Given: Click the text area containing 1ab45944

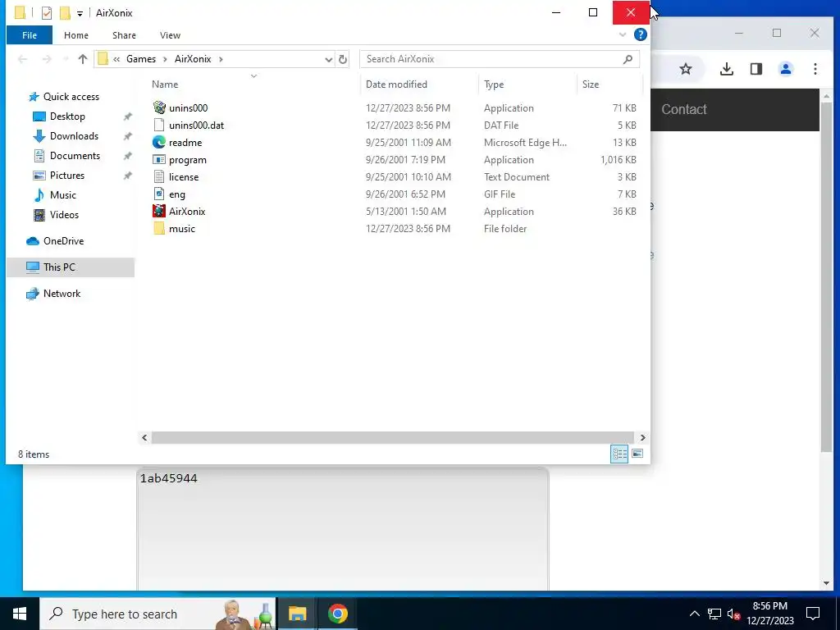Looking at the screenshot, I should (343, 529).
